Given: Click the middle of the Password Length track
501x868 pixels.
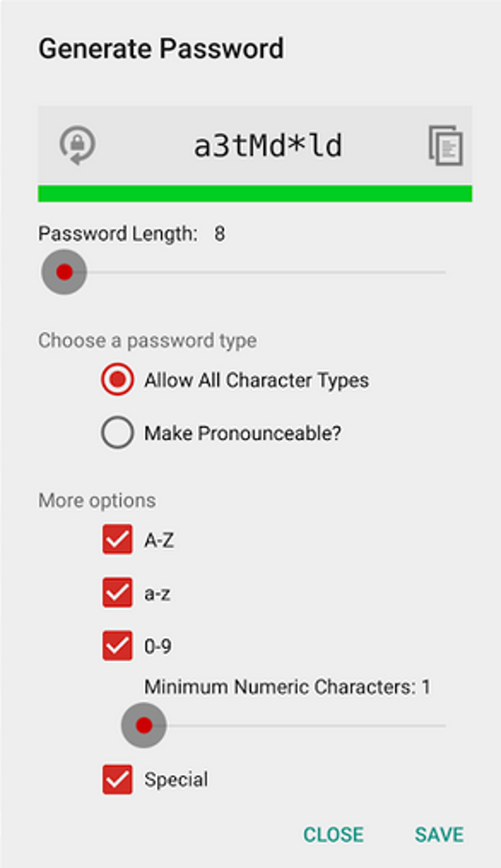Looking at the screenshot, I should 254,272.
